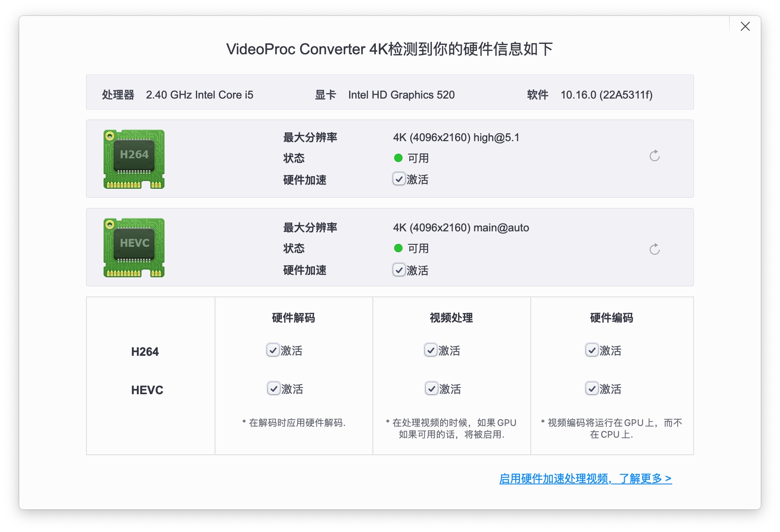
Task: Click the 软件 label
Action: point(537,95)
